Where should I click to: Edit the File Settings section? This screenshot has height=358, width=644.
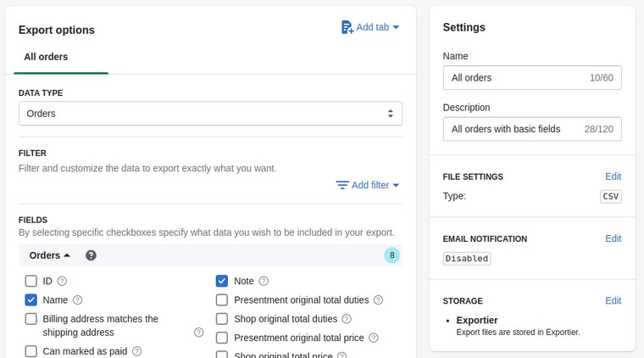[x=613, y=176]
